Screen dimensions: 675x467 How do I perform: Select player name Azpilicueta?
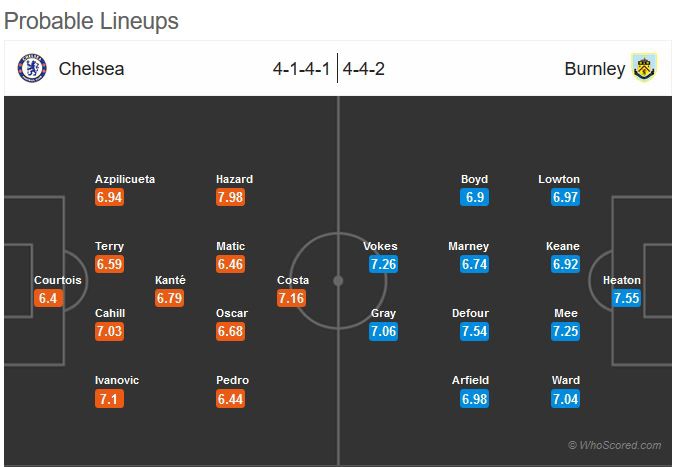[125, 179]
